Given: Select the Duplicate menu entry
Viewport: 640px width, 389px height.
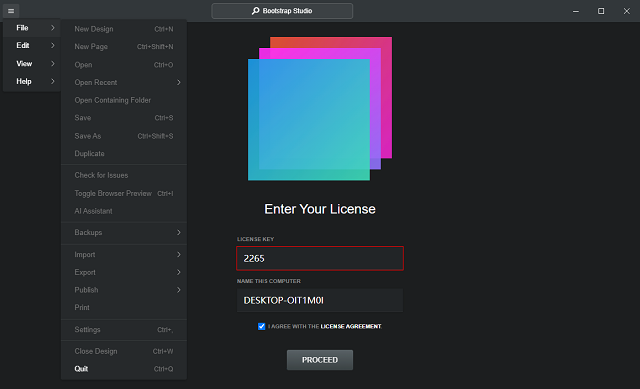Looking at the screenshot, I should pyautogui.click(x=124, y=153).
